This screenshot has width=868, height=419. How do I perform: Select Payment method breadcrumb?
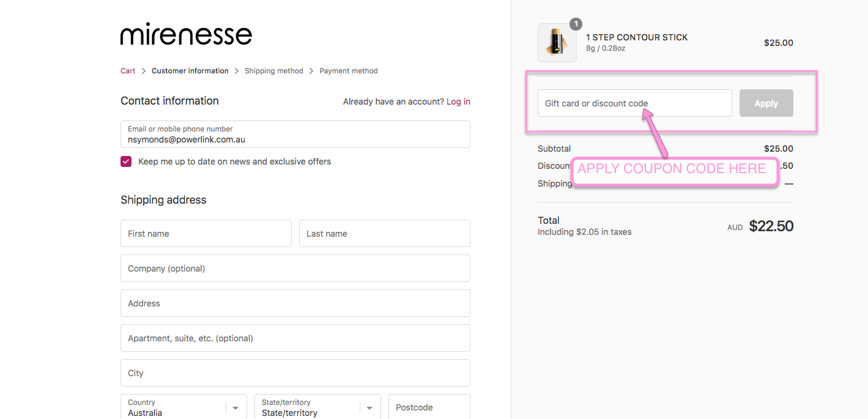point(349,71)
